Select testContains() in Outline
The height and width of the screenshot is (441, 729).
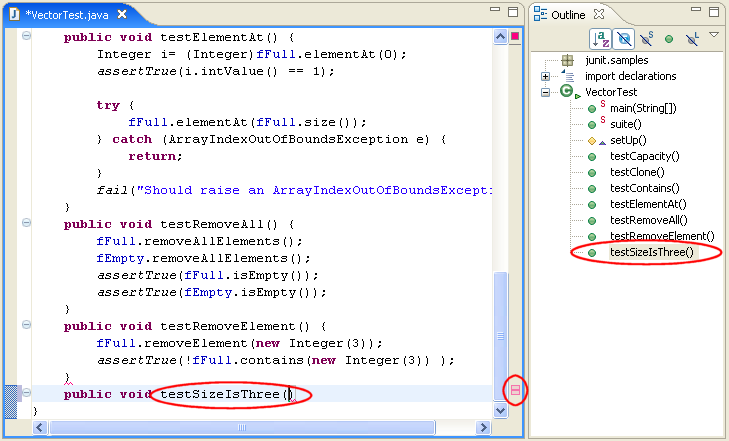644,188
